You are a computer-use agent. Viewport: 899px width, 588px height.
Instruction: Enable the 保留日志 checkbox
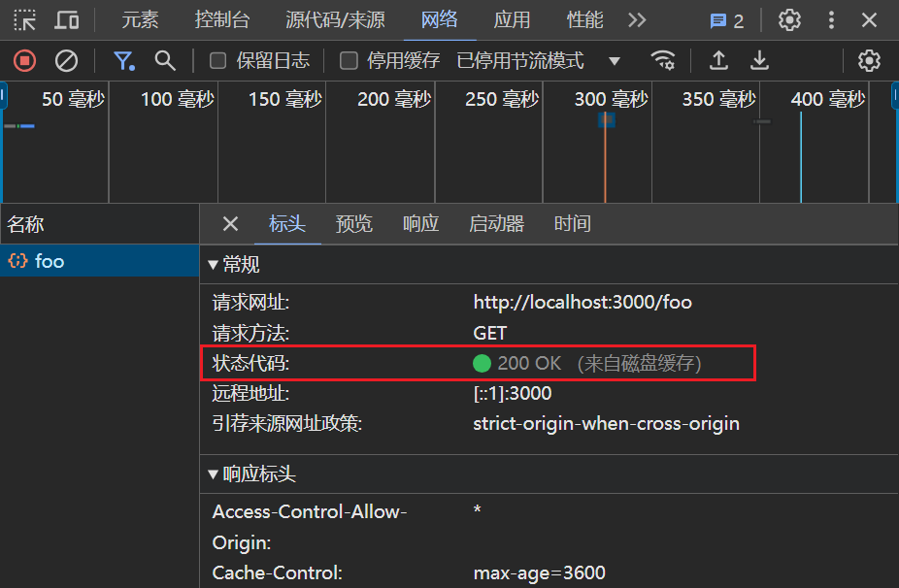point(217,60)
